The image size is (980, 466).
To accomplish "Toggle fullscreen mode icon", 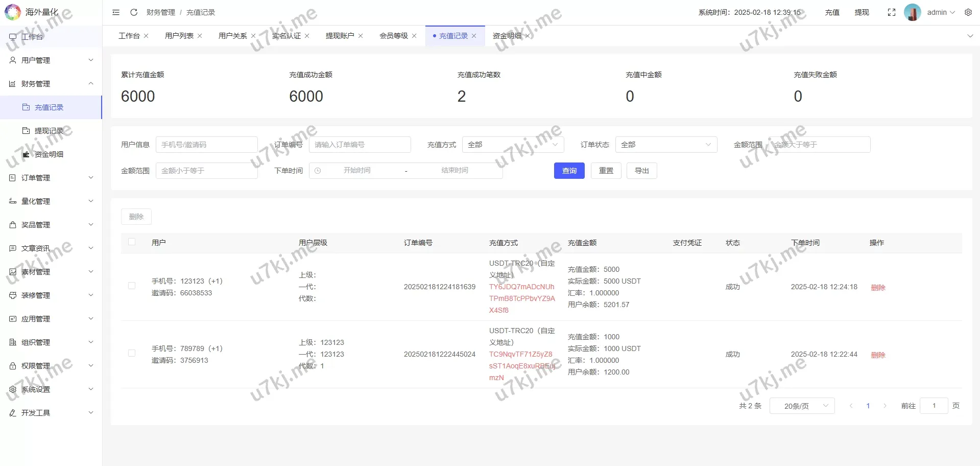I will point(891,12).
